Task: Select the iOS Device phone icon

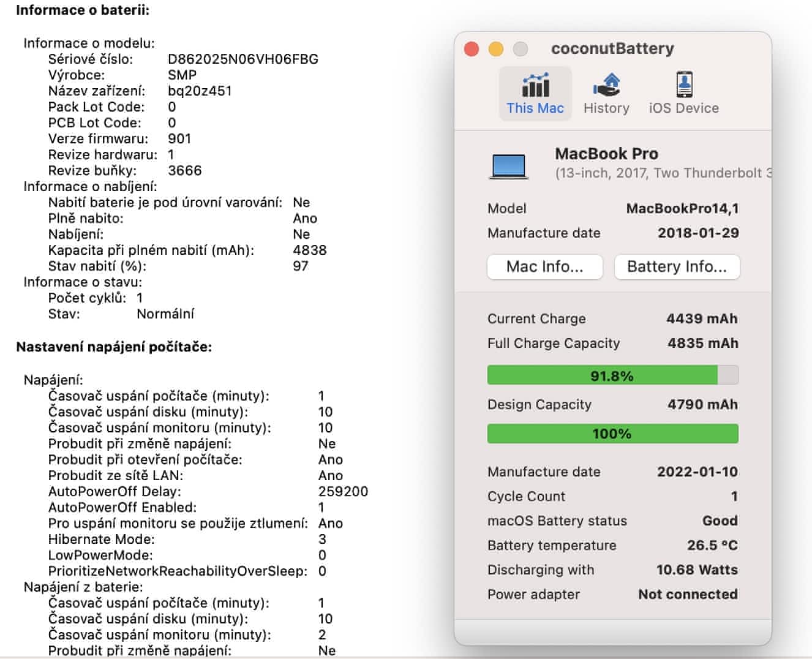Action: tap(684, 85)
